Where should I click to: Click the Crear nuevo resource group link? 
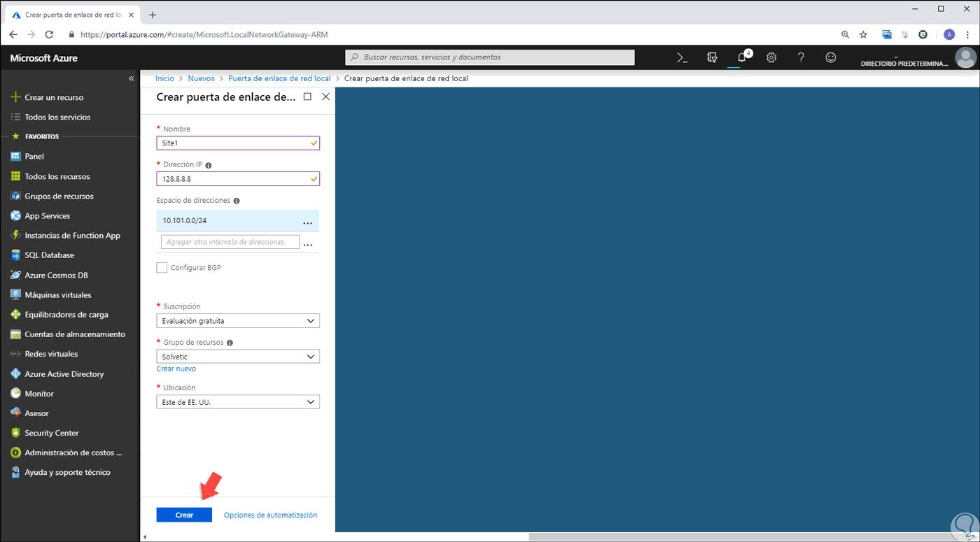point(176,369)
